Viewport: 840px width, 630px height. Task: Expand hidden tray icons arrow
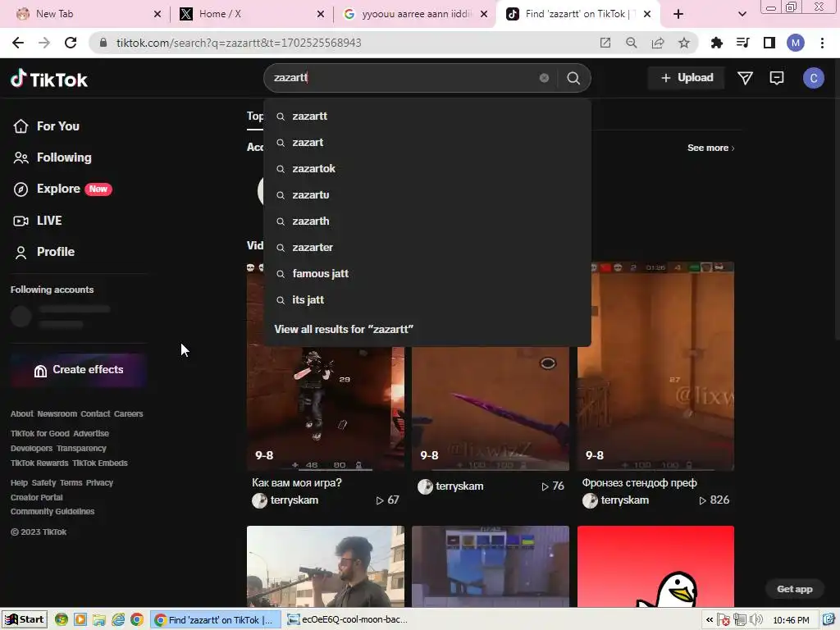[710, 620]
